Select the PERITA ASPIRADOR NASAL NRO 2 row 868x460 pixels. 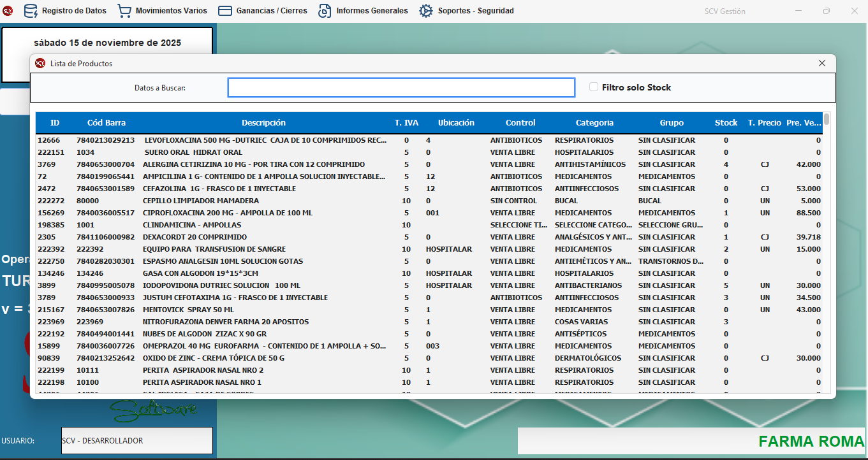429,370
